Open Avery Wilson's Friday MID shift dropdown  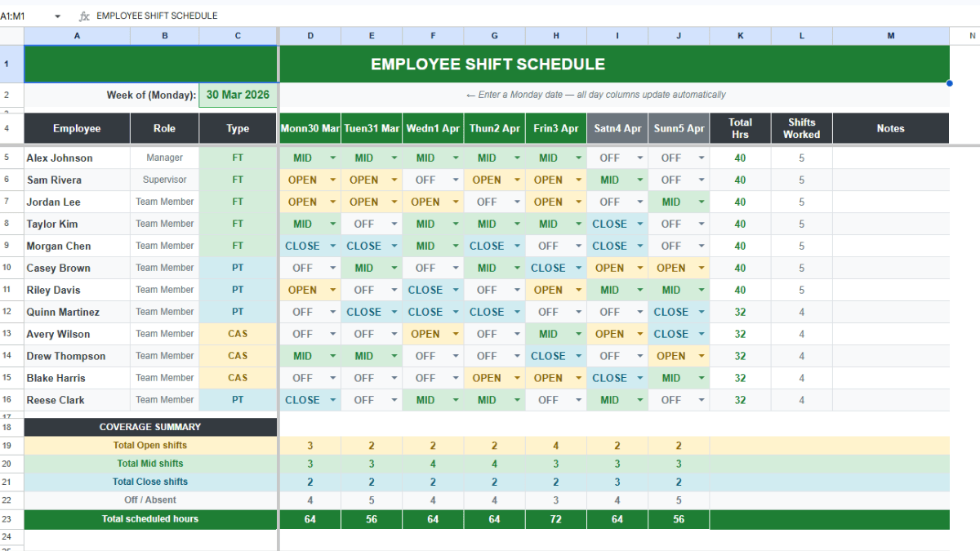click(577, 333)
